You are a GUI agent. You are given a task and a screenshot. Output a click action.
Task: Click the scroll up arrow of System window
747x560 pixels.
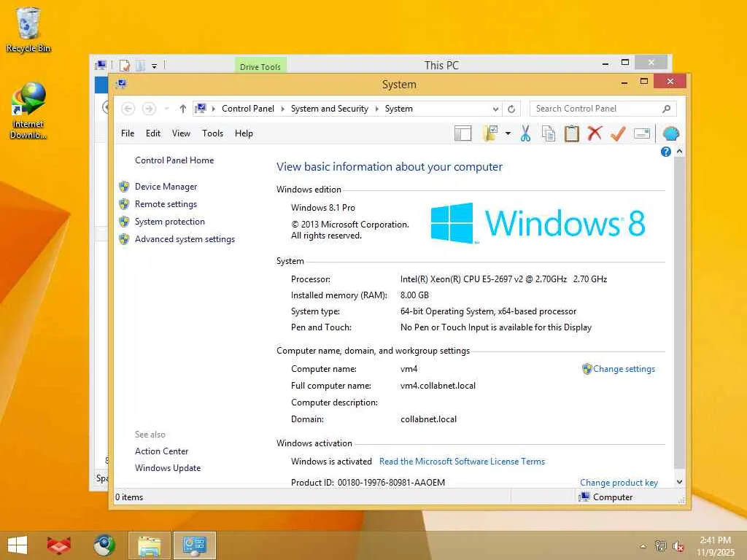tap(679, 152)
